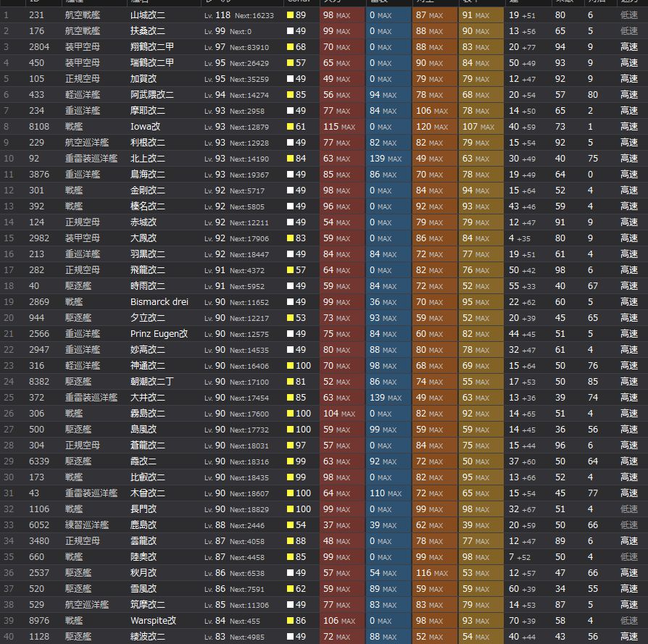Click the ID cell 8976
This screenshot has width=648, height=644.
[x=39, y=620]
